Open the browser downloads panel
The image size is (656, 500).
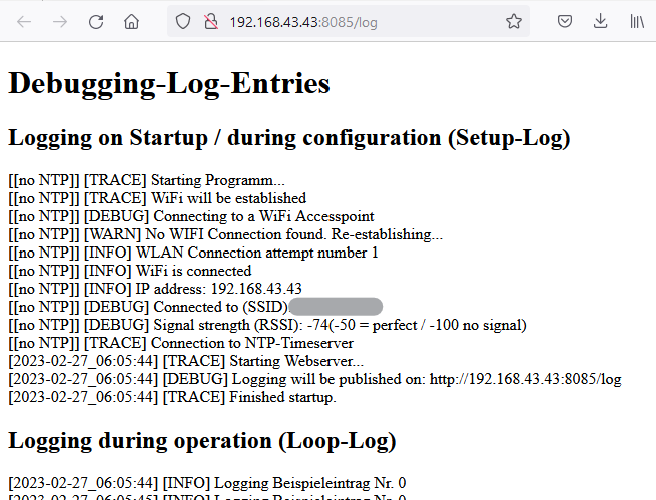click(600, 21)
